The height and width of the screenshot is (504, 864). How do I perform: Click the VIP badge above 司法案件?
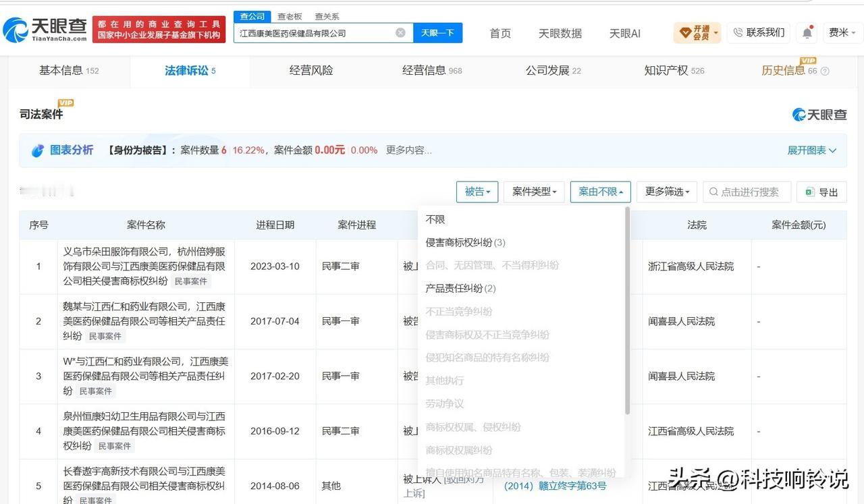tap(65, 103)
